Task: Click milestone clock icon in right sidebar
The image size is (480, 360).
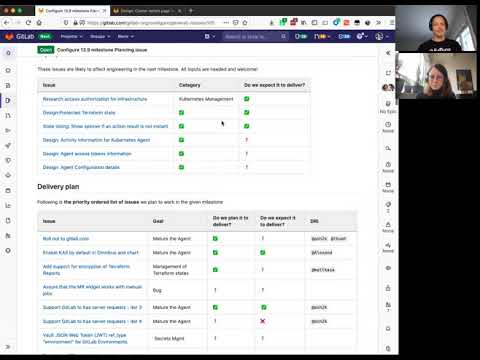Action: pos(388,124)
